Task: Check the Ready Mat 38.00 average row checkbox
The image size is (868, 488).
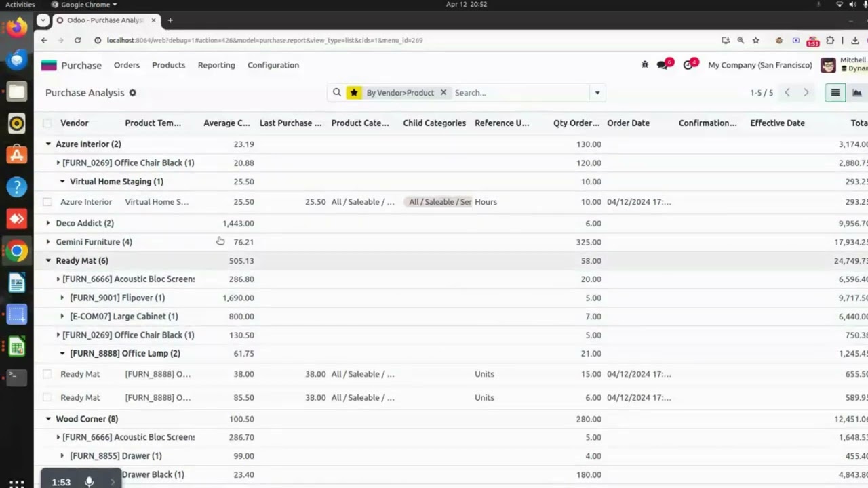Action: click(47, 374)
